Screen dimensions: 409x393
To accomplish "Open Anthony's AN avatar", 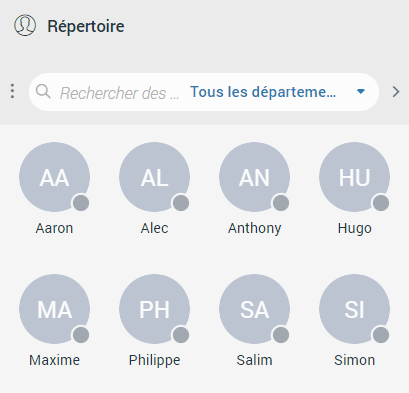I will click(x=254, y=177).
